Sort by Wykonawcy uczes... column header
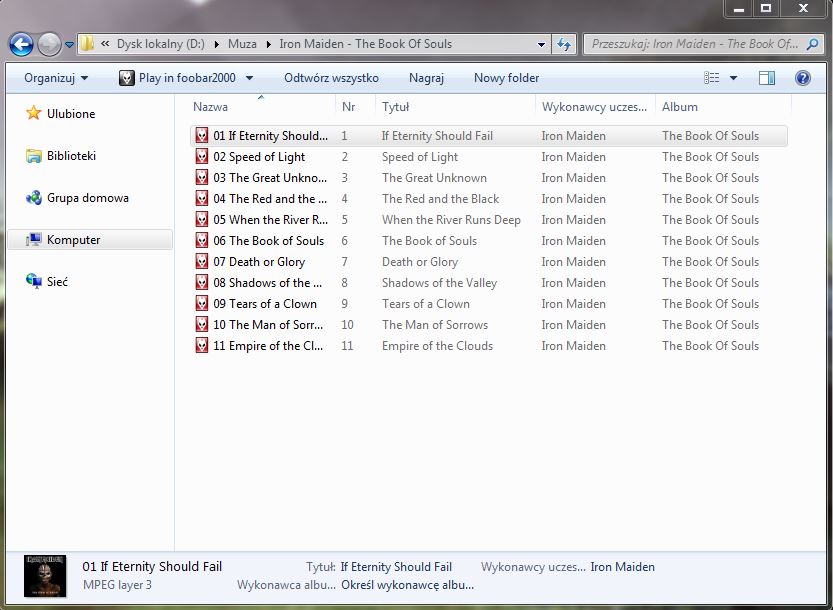The image size is (833, 610). (x=594, y=107)
